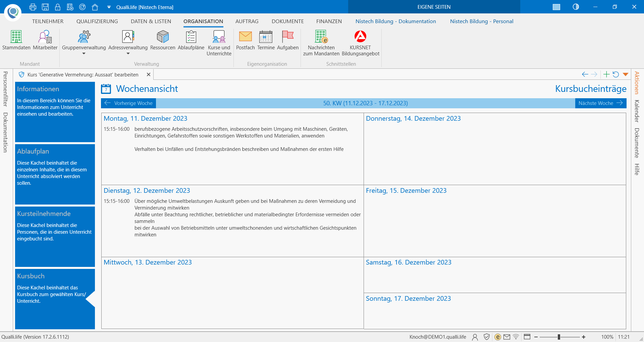Click the print icon in title bar
644x342 pixels.
pos(33,7)
